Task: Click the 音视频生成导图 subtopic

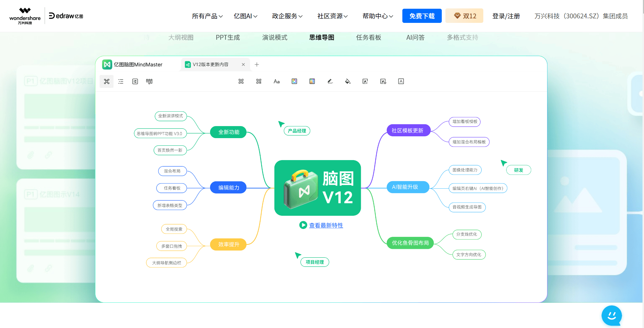Action: pyautogui.click(x=467, y=207)
